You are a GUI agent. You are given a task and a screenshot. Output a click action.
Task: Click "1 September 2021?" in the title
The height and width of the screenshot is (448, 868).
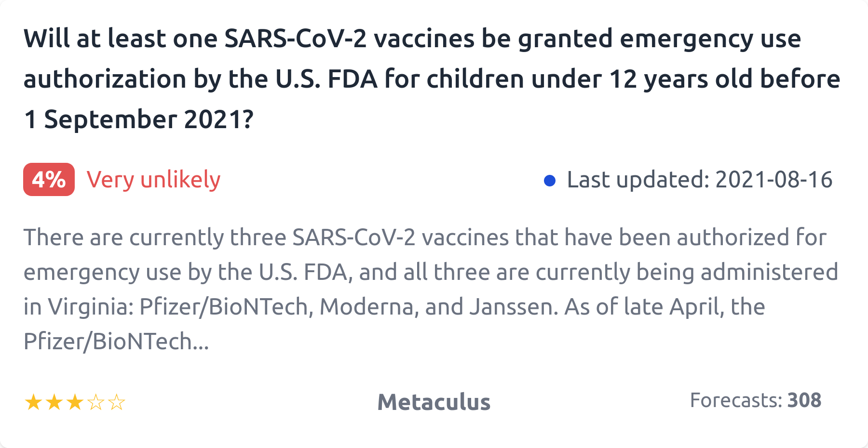(138, 119)
